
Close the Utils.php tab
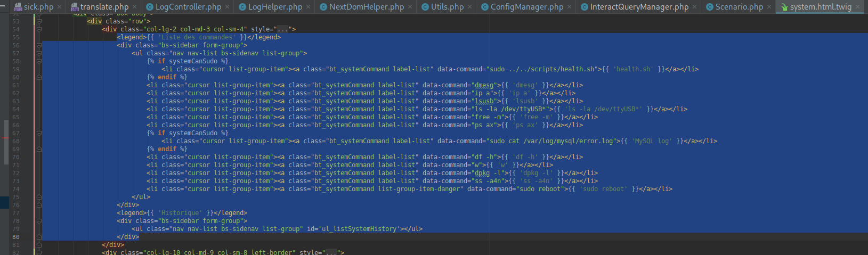[x=469, y=7]
